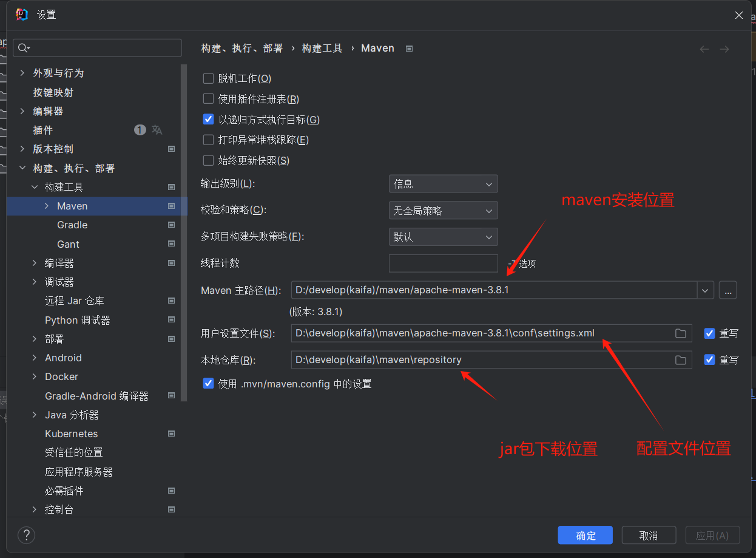
Task: Expand the Maven tree node
Action: click(47, 206)
